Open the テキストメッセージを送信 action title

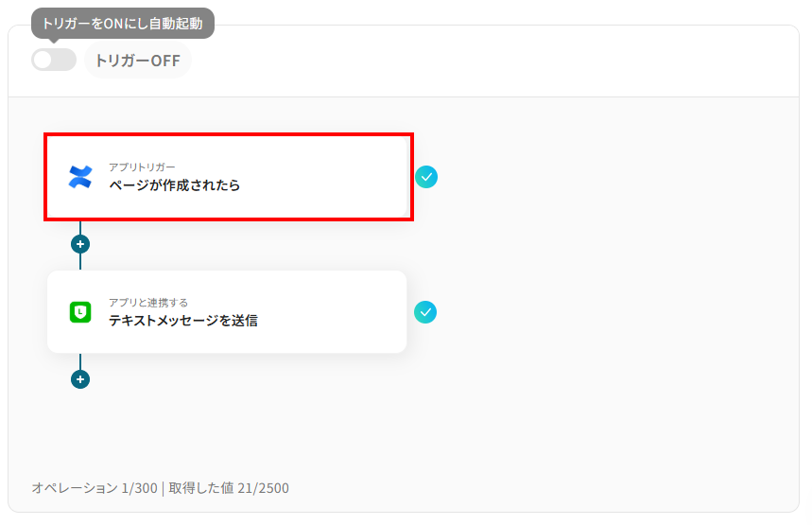[x=182, y=321]
